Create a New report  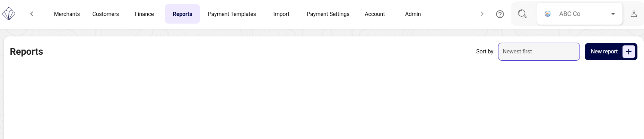[611, 52]
